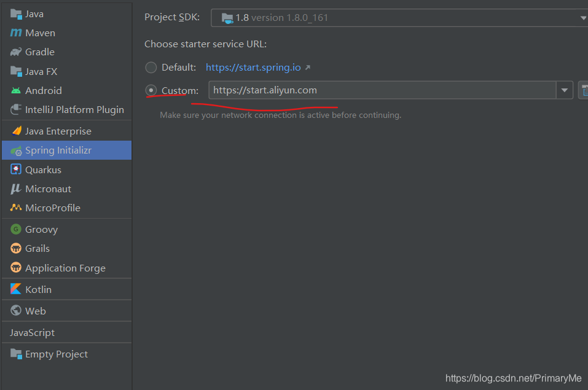Click the Spring Initializr leaf icon
Image resolution: width=588 pixels, height=390 pixels.
16,150
